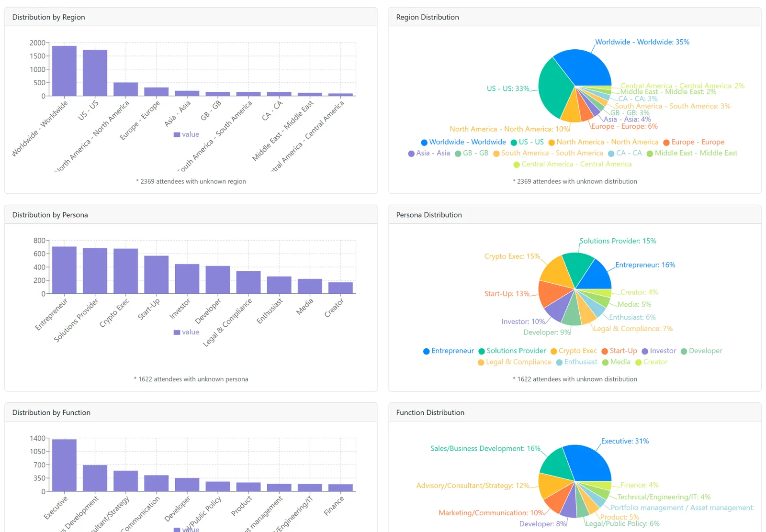Click the Worldwide bar in Distribution by Region

64,71
